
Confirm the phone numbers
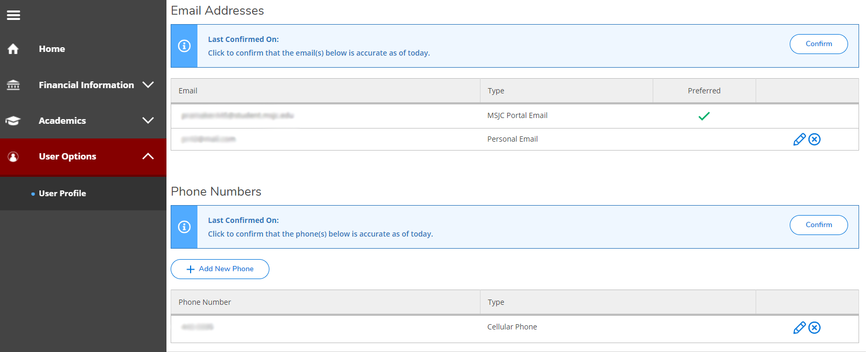point(818,225)
